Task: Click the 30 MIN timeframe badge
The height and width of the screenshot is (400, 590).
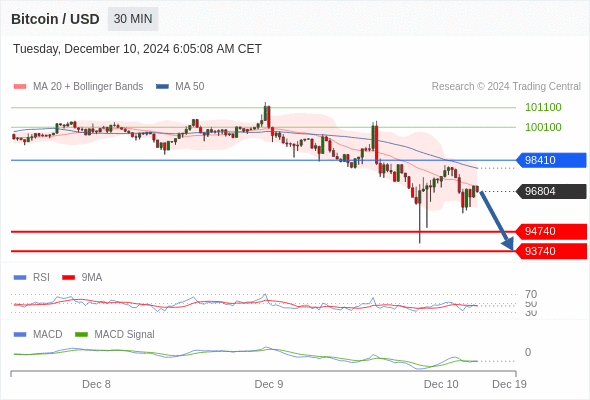Action: [133, 19]
